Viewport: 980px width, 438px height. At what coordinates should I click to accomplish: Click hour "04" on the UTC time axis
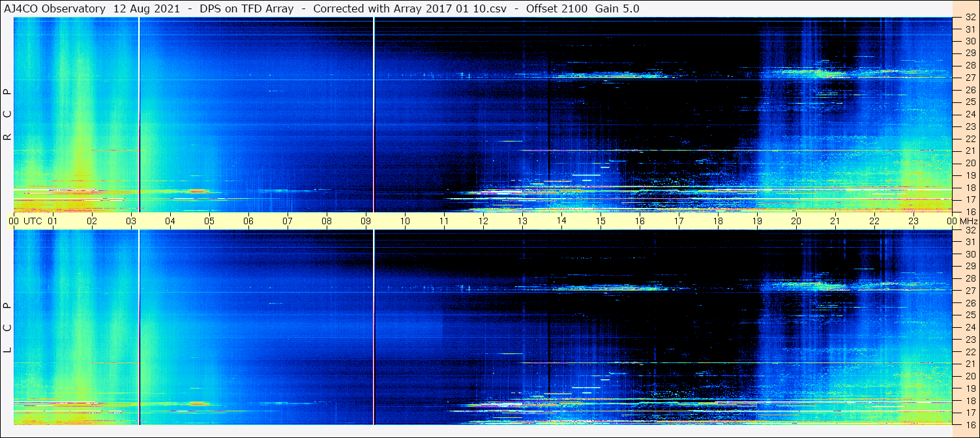click(170, 221)
